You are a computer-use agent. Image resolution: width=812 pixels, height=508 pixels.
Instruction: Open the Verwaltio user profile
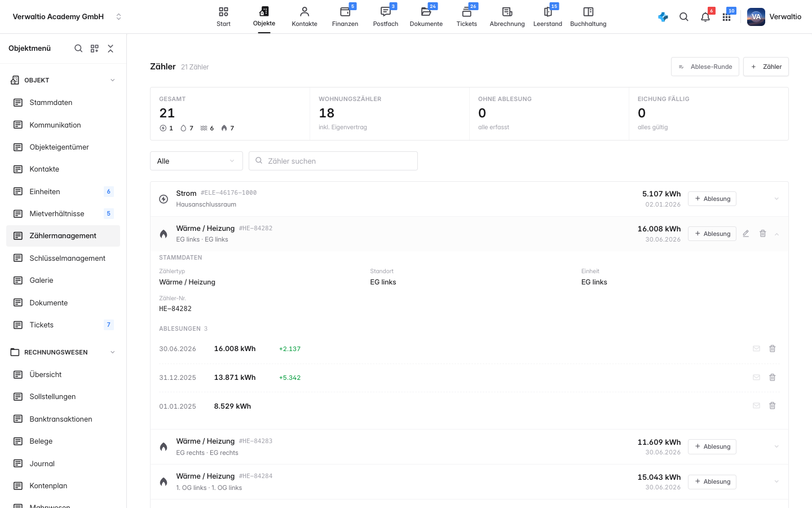(774, 17)
